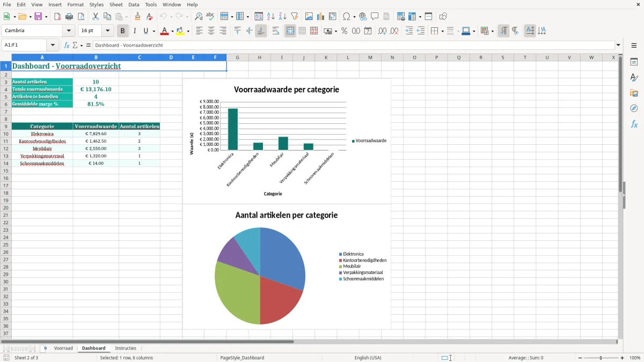Open sidebar Properties panel
This screenshot has width=644, height=362.
[x=634, y=62]
